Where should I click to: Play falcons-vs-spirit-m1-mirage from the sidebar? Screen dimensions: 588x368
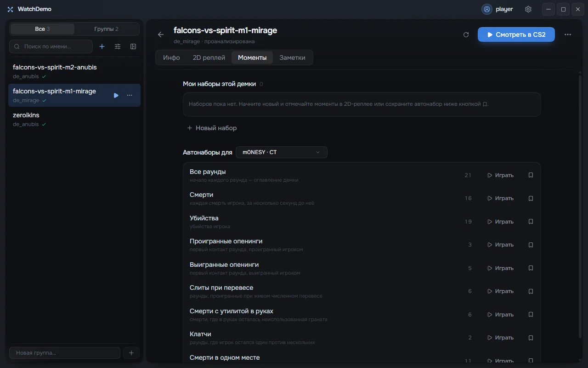[116, 95]
